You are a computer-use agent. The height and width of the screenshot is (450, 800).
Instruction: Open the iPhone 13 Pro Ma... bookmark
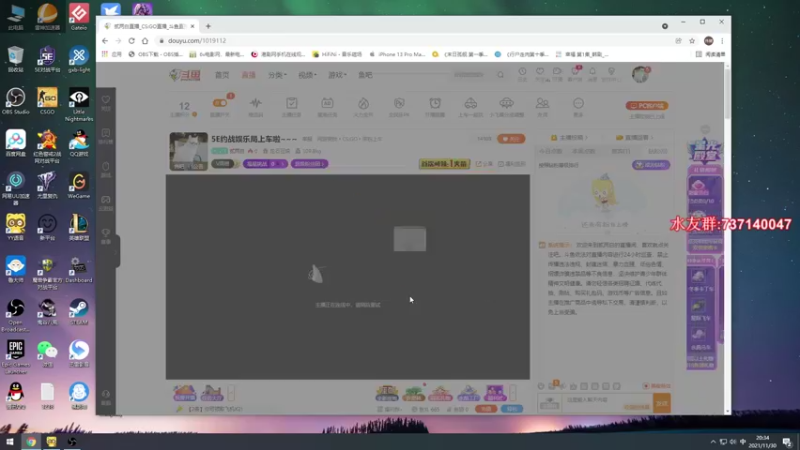pyautogui.click(x=397, y=54)
